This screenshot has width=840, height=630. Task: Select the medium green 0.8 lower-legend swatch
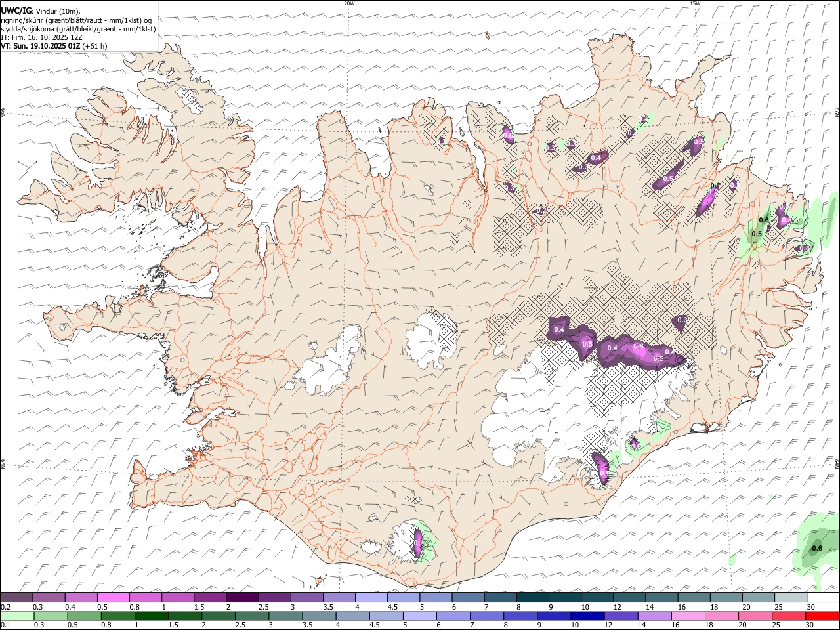[x=117, y=616]
